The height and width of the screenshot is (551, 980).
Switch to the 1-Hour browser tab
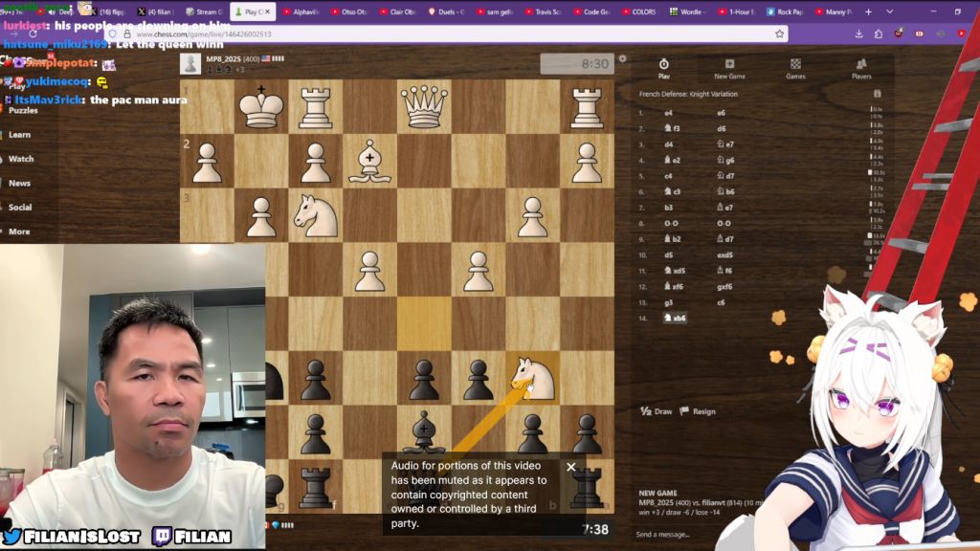click(736, 11)
